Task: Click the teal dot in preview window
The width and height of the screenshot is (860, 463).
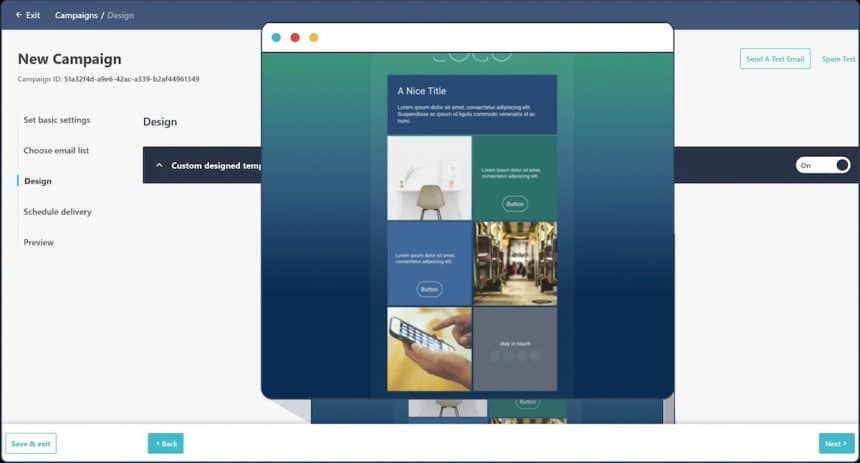Action: click(x=276, y=38)
